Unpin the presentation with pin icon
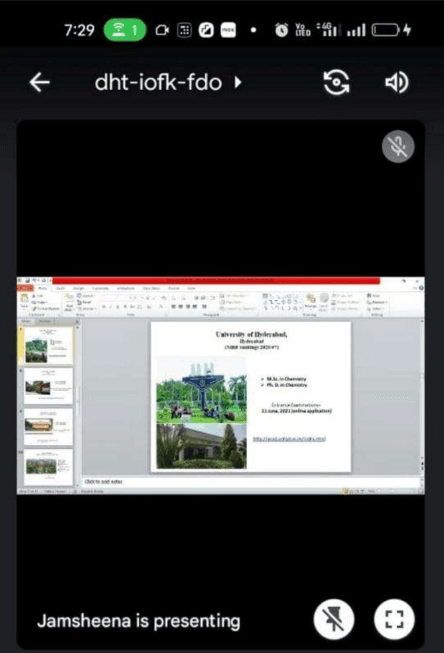 (334, 619)
